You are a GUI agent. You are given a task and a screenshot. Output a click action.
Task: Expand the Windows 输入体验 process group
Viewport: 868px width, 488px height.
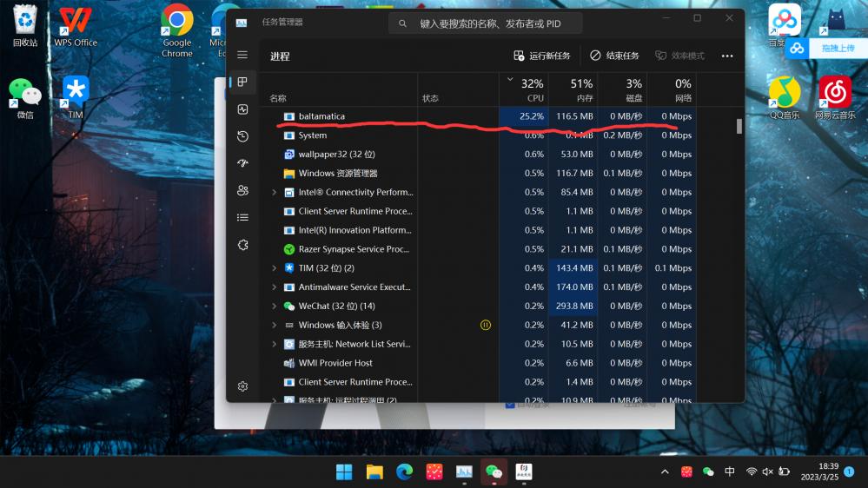click(275, 326)
